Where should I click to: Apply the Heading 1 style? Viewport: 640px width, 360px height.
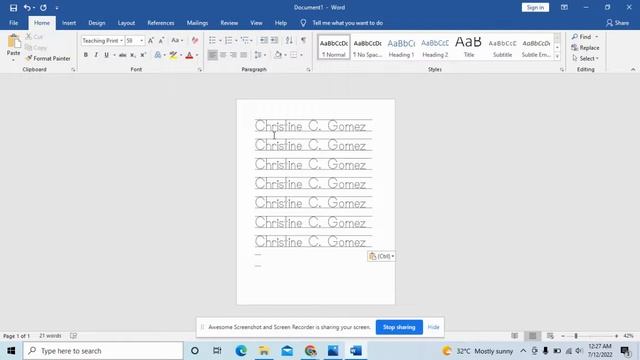pyautogui.click(x=401, y=47)
